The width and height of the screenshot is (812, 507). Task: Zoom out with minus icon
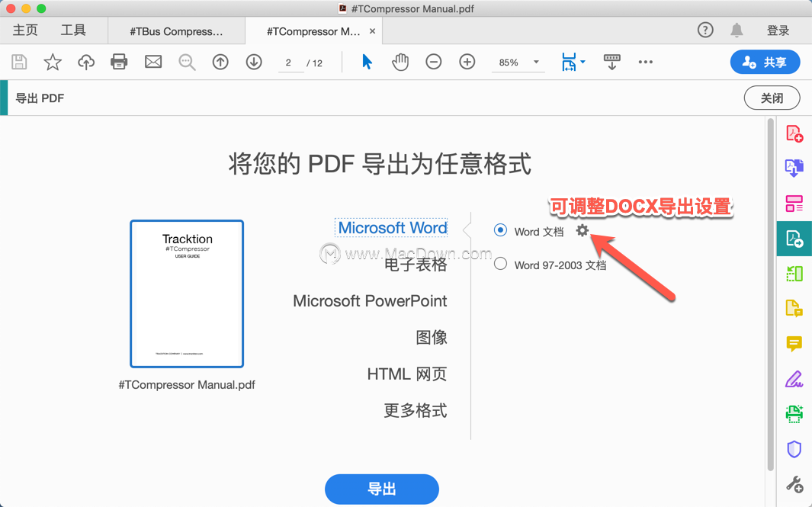click(x=433, y=63)
